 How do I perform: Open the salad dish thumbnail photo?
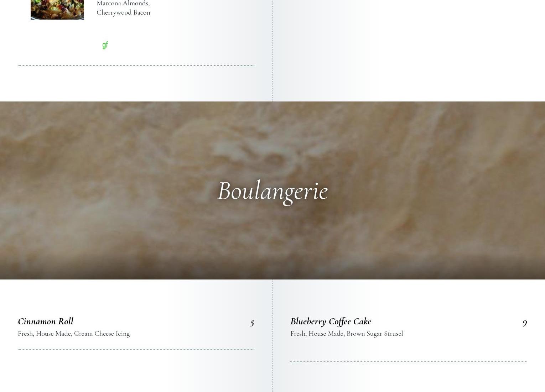point(57,10)
